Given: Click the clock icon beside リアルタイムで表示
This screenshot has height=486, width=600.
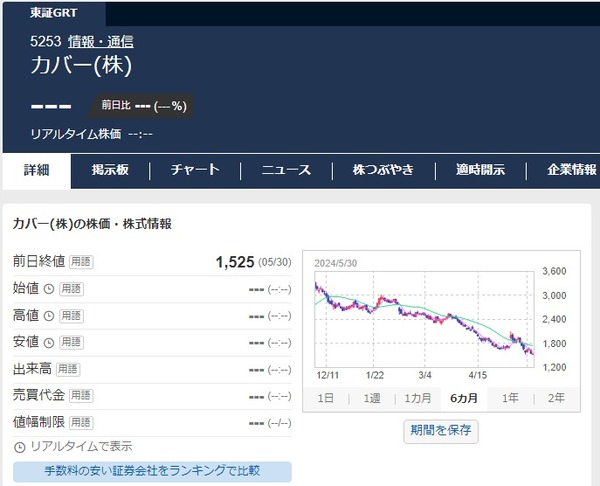Looking at the screenshot, I should [x=20, y=447].
